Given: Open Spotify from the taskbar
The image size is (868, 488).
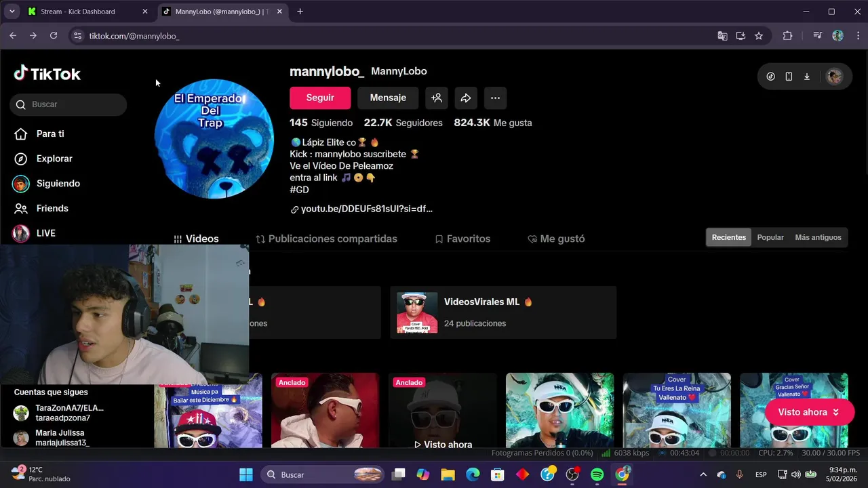Looking at the screenshot, I should click(x=597, y=474).
